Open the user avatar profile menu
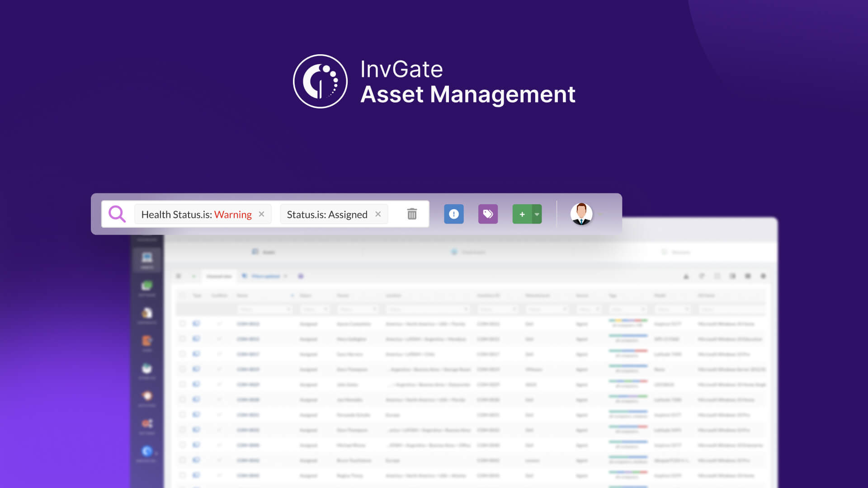868x488 pixels. (581, 214)
